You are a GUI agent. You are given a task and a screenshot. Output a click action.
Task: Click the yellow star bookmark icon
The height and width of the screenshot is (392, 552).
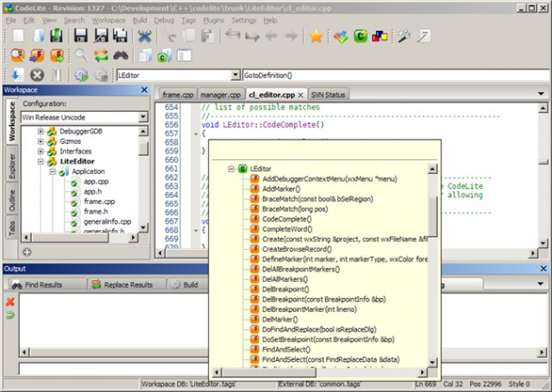pos(316,36)
